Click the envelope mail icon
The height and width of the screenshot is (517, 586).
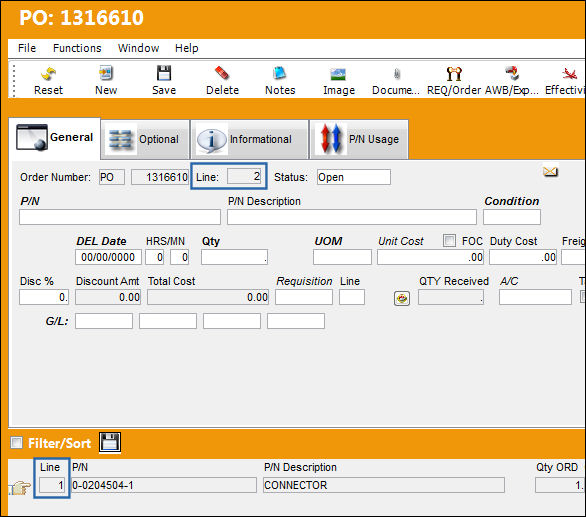(550, 172)
